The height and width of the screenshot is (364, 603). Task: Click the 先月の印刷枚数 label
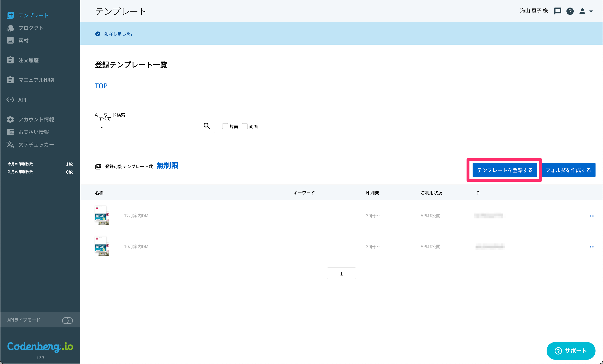pyautogui.click(x=20, y=172)
